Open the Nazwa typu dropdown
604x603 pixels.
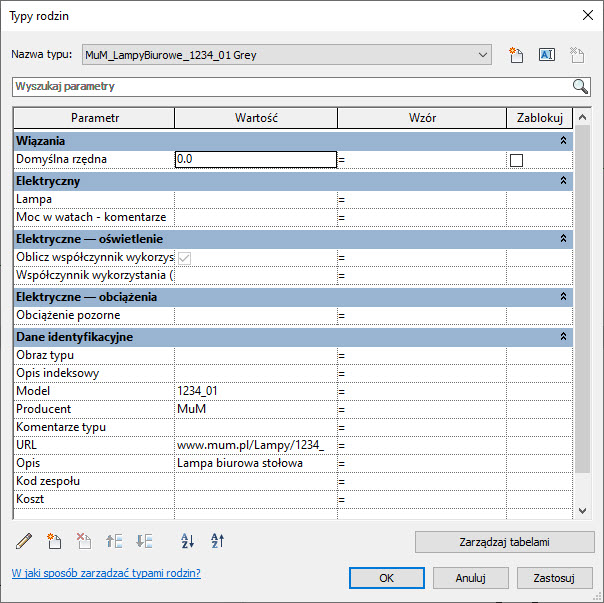click(484, 55)
